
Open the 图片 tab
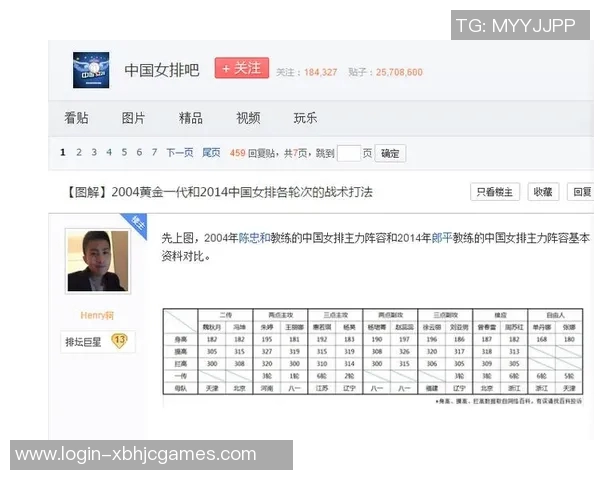133,118
